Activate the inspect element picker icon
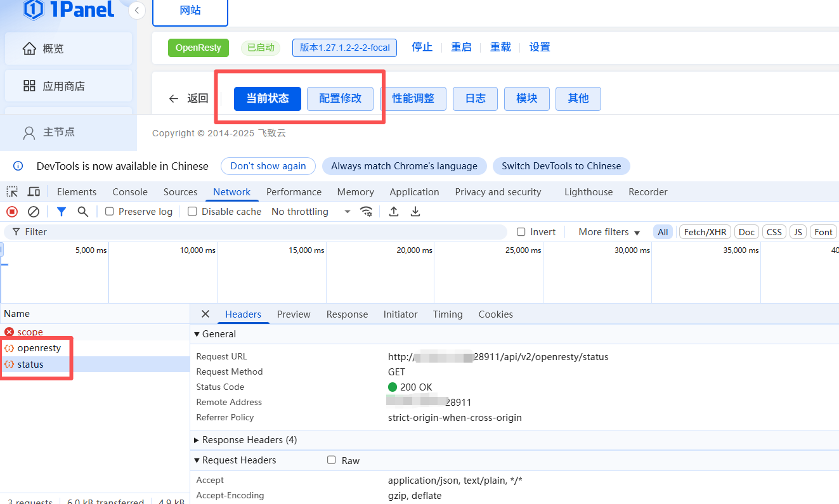839x504 pixels. (12, 191)
